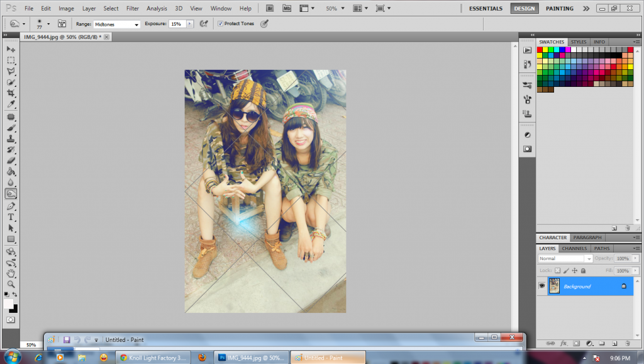Screen dimensions: 644x364
Task: Add a layer style with fx icon
Action: [563, 343]
